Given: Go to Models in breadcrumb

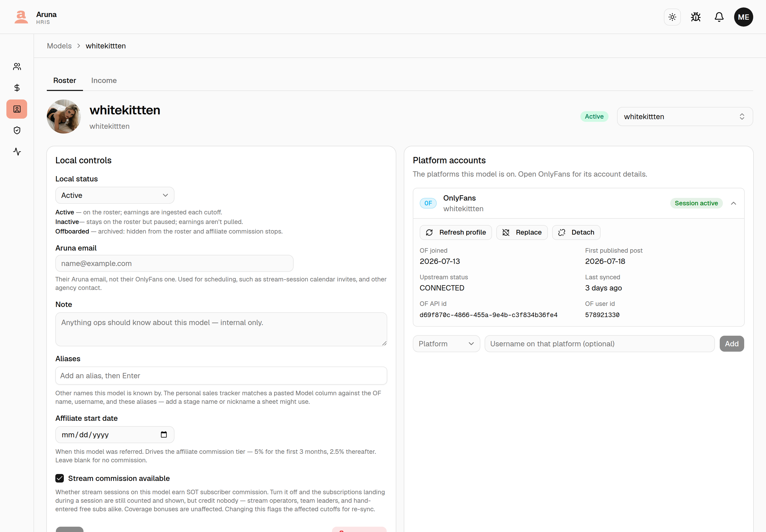Looking at the screenshot, I should pyautogui.click(x=59, y=46).
